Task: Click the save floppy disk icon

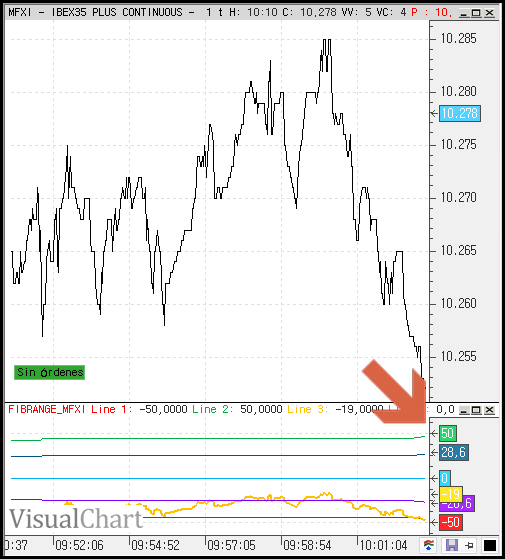Action: point(452,545)
